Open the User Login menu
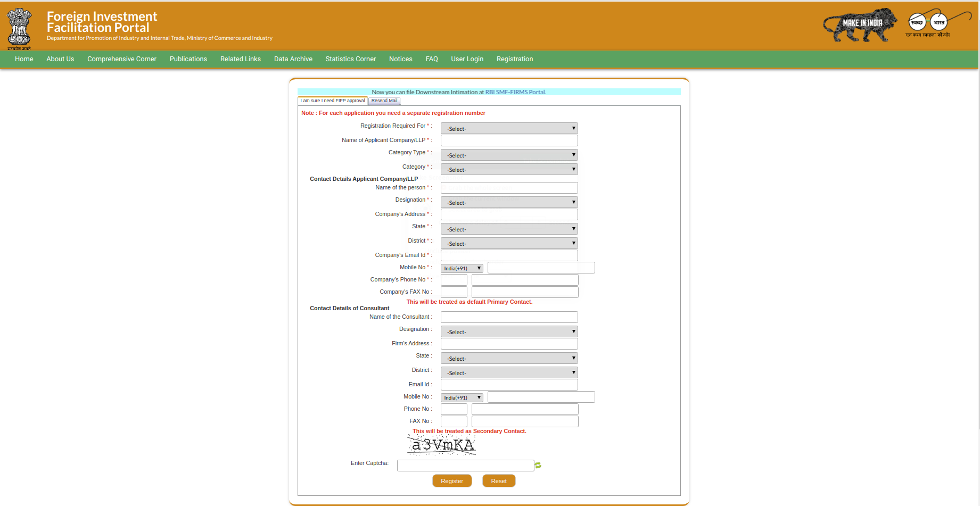 coord(467,59)
